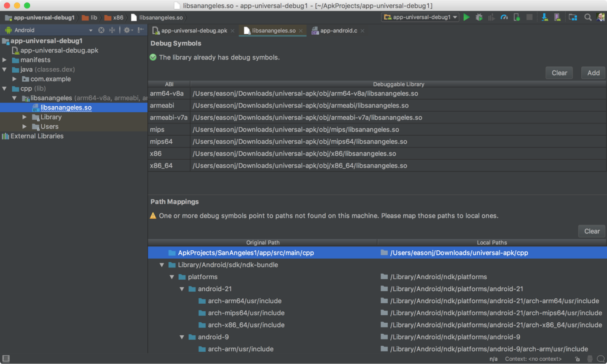Collapse the android-21 platforms folder
The image size is (607, 364).
[x=182, y=289]
